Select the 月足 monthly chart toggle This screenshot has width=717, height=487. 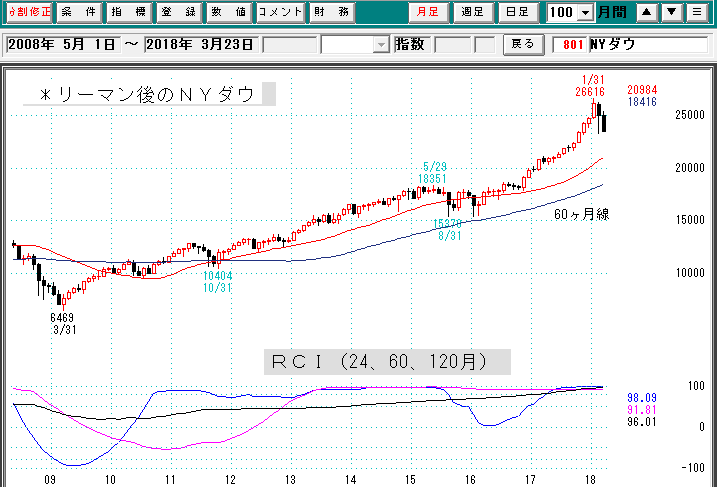point(428,13)
